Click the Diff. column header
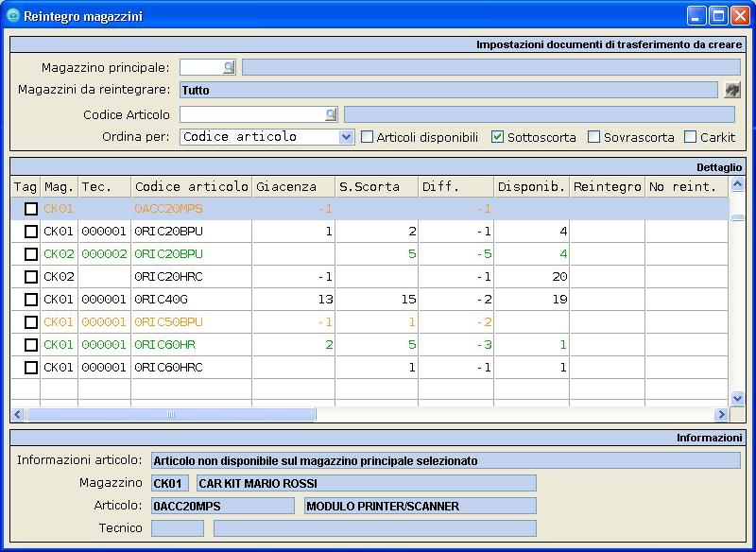The image size is (756, 552). coord(456,186)
